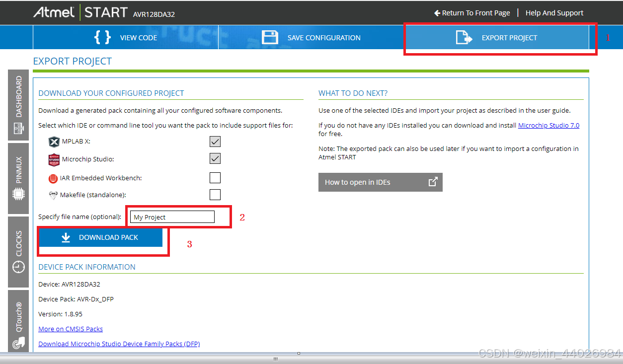Click the Makefile standalone icon
This screenshot has width=623, height=364.
[x=53, y=195]
